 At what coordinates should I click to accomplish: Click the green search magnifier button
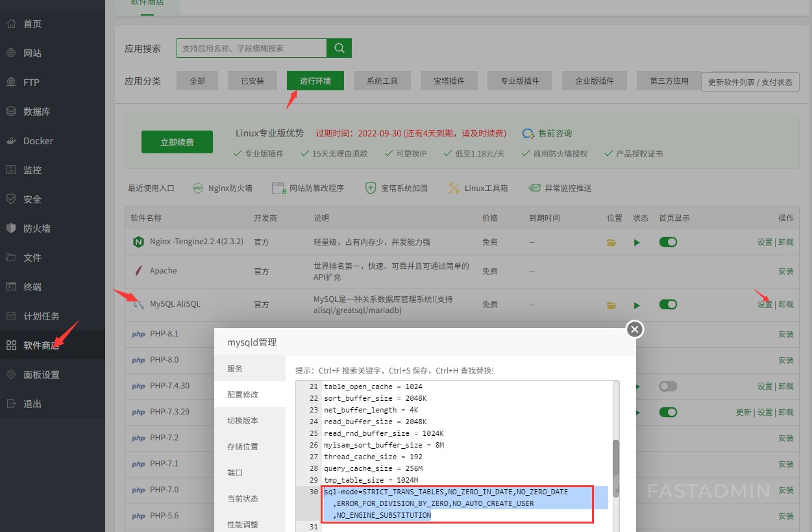(339, 48)
